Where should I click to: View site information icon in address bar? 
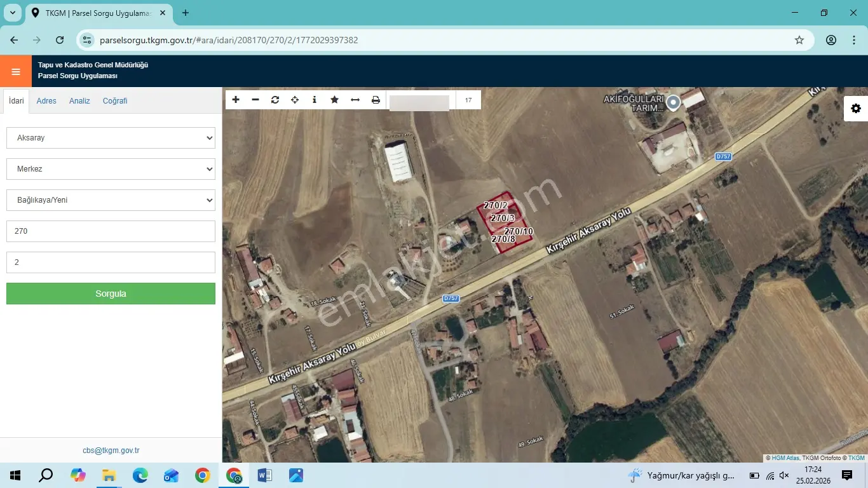(88, 40)
